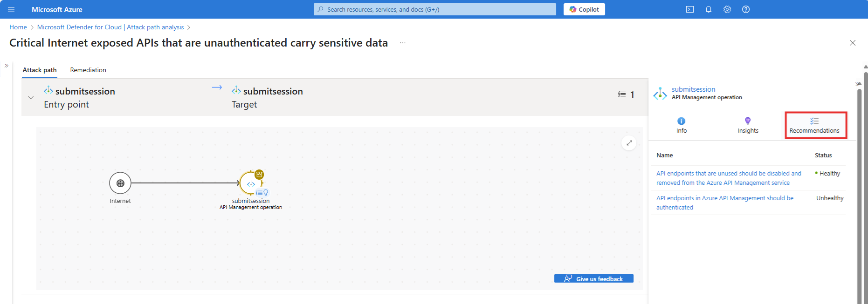Select the Recommendations tab

tap(814, 125)
